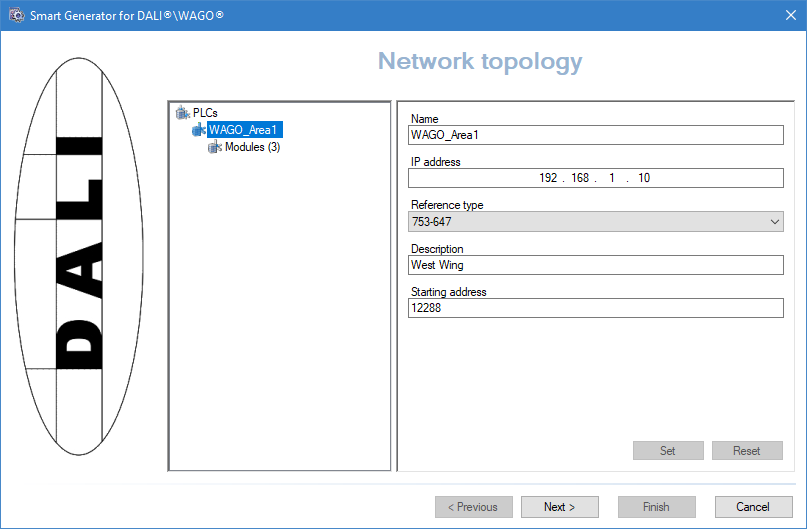Click the PLCs root node icon

pos(182,113)
